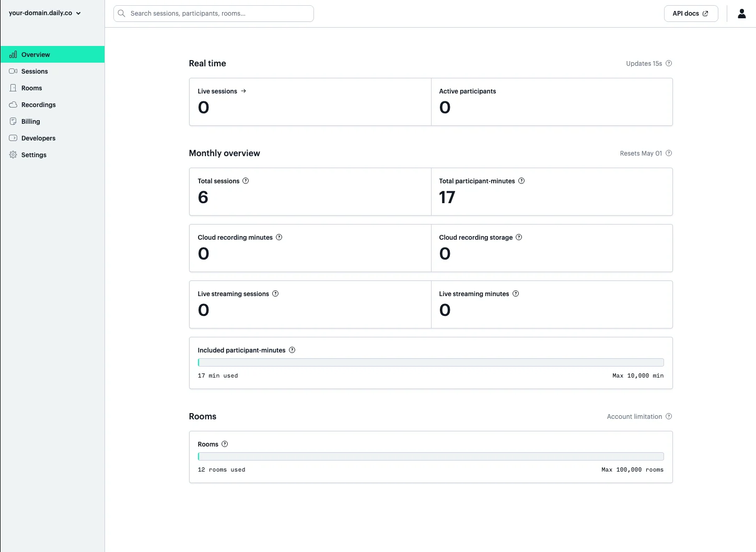
Task: Click the Billing receipt icon
Action: tap(13, 121)
